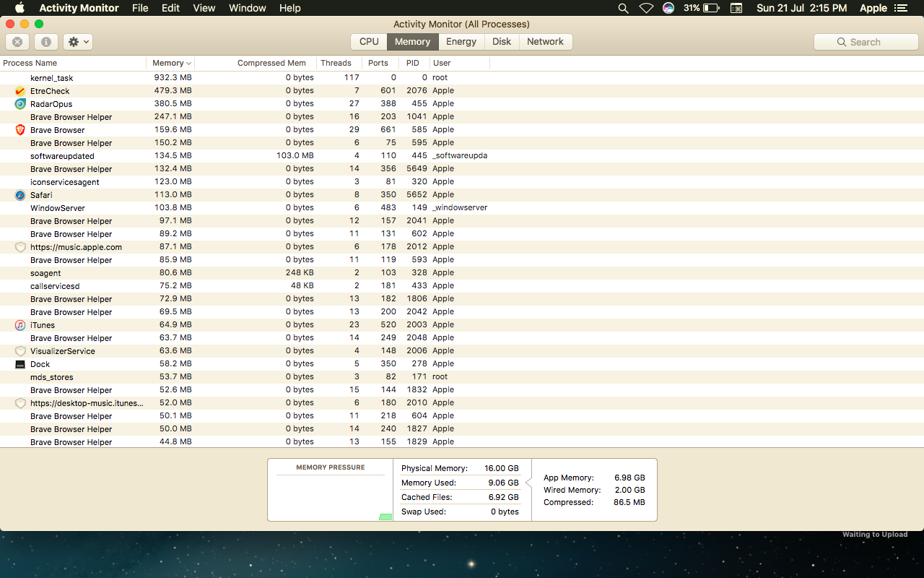The height and width of the screenshot is (578, 924).
Task: Select the WindowServer process row
Action: 462,208
